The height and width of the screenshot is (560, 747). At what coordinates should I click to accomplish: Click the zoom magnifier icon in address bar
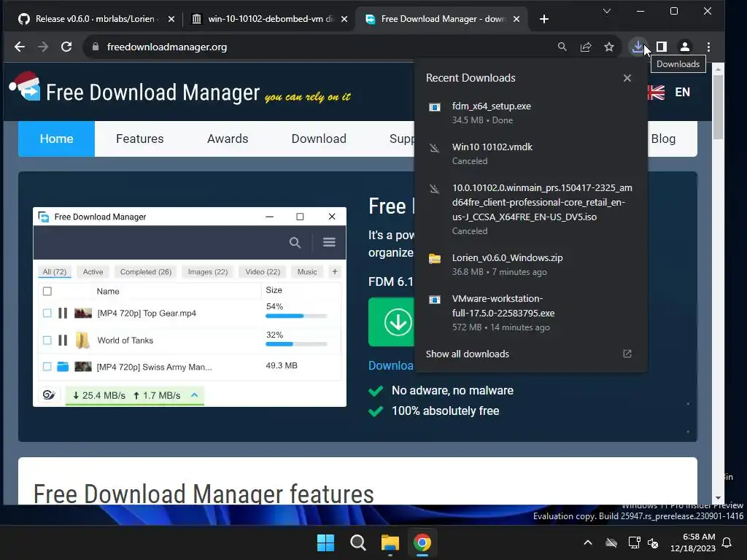562,47
